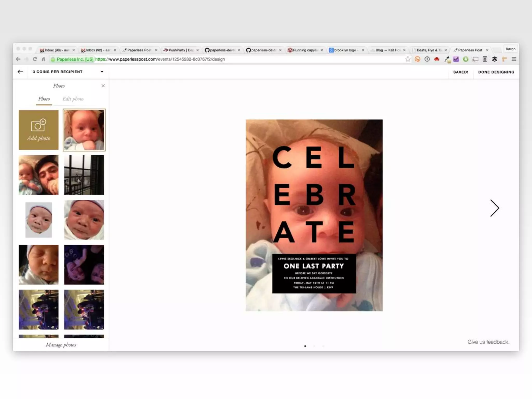Close the Photo panel with X
Image resolution: width=532 pixels, height=399 pixels.
pyautogui.click(x=103, y=86)
